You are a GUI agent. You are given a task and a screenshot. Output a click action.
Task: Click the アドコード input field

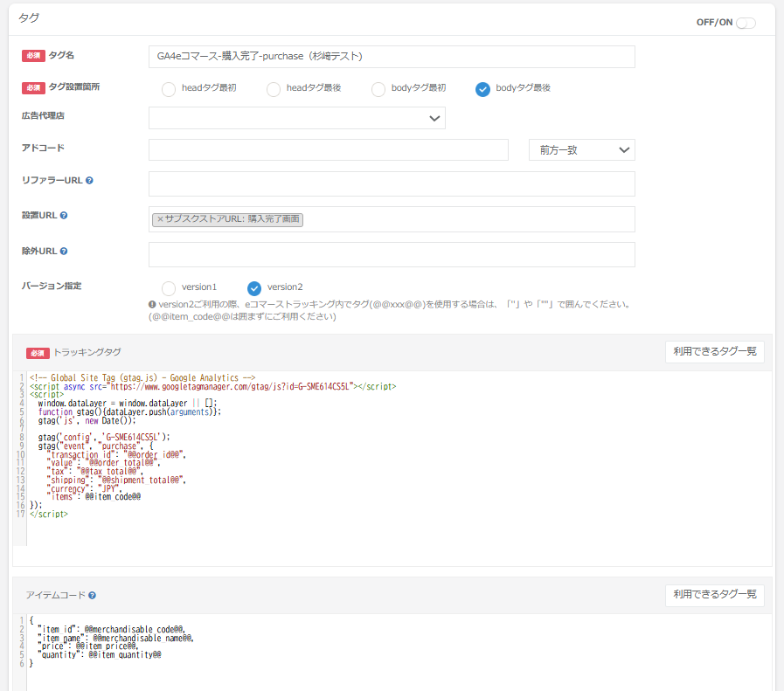329,150
